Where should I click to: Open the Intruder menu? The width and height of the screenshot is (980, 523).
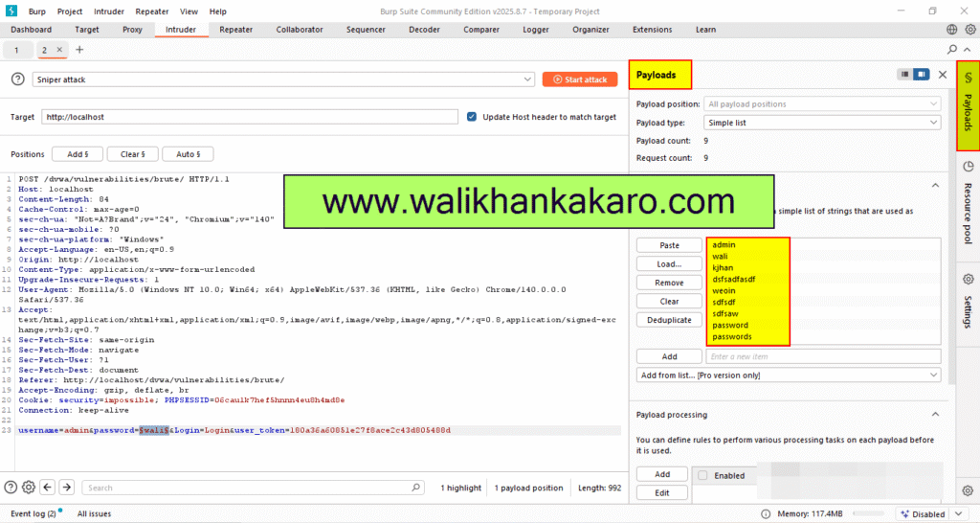(109, 11)
